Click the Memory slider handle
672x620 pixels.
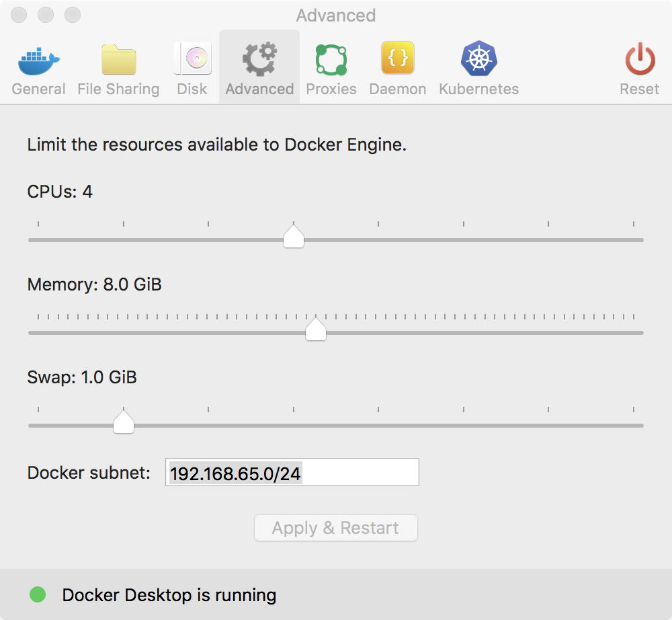tap(316, 329)
